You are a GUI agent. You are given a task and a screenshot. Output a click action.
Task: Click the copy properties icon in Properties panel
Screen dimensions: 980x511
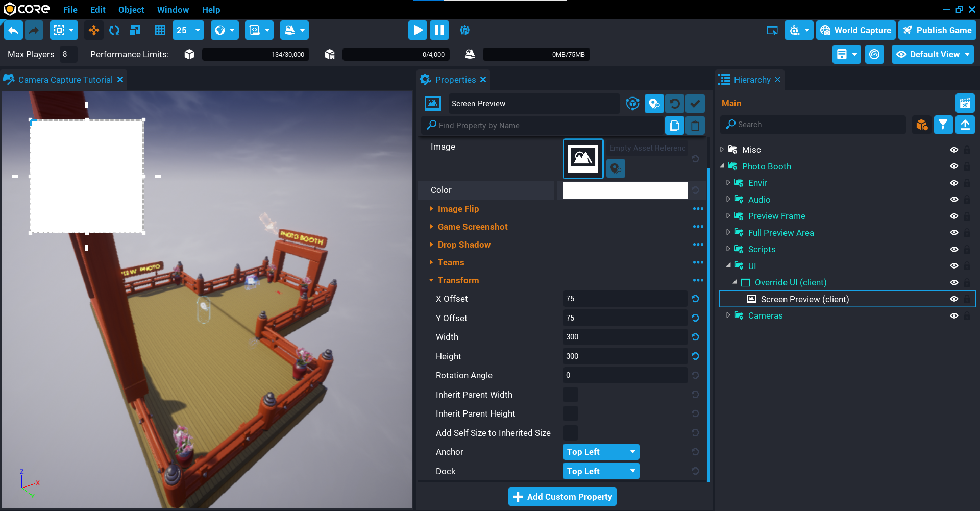[x=675, y=125]
